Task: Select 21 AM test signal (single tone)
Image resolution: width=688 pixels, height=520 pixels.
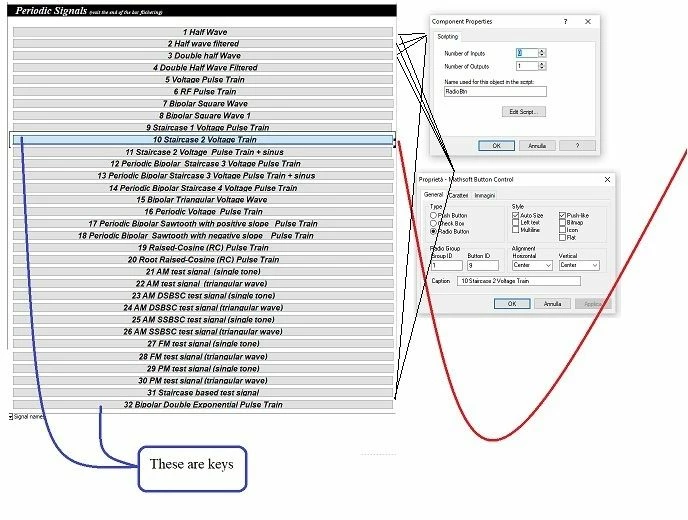Action: 203,272
